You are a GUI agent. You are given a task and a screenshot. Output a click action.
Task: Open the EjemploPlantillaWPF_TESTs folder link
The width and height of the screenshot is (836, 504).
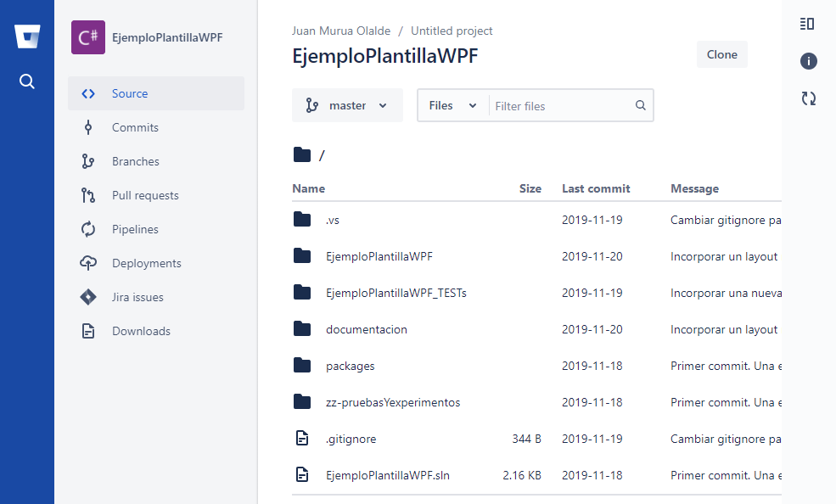click(x=396, y=293)
